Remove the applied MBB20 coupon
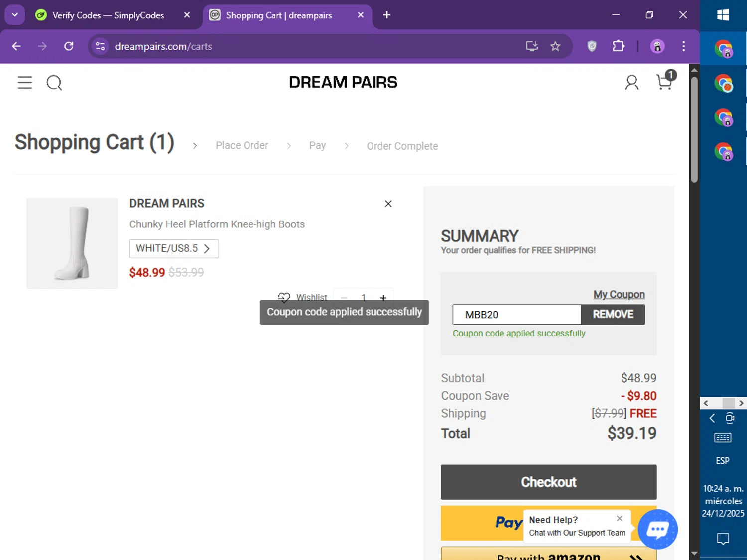 (613, 315)
